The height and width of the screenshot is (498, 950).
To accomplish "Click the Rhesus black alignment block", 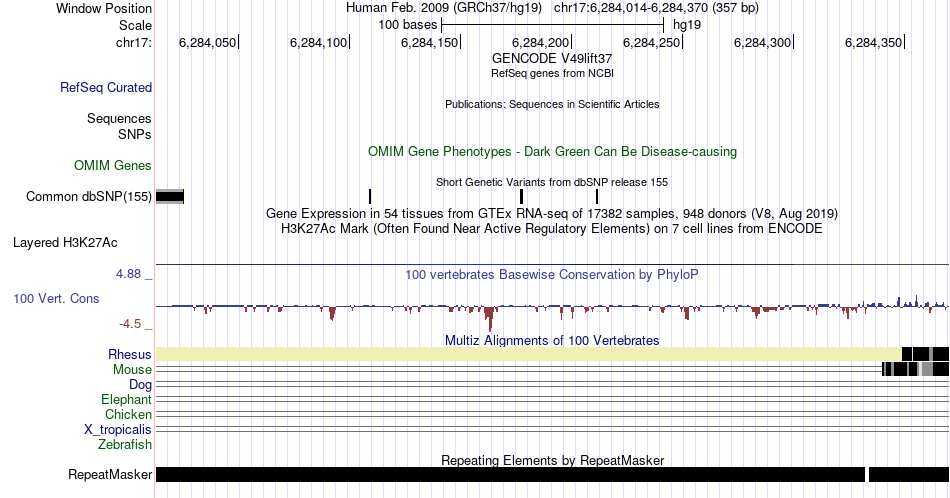I will click(925, 354).
